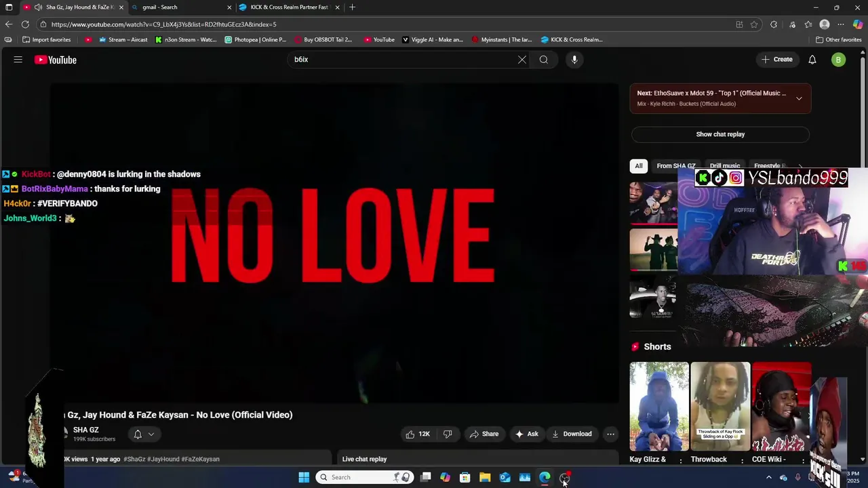Image resolution: width=868 pixels, height=488 pixels.
Task: Like the video with thumbs up
Action: pos(418,434)
